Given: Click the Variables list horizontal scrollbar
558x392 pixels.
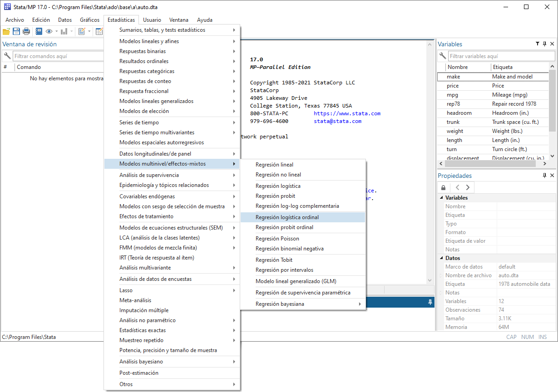Looking at the screenshot, I should (x=493, y=163).
